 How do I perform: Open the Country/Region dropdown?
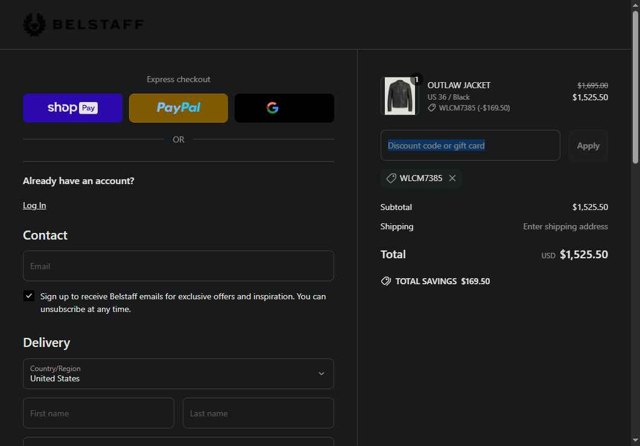[178, 373]
